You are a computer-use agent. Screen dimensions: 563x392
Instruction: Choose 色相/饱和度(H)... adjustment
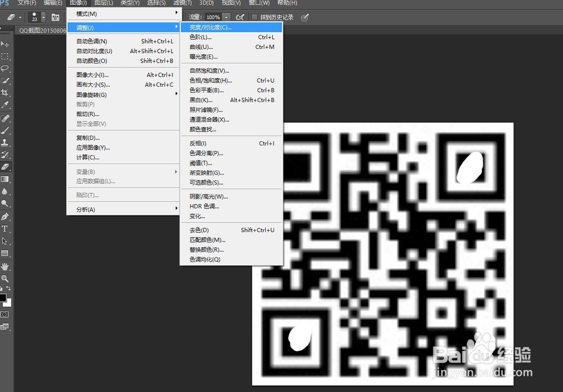pos(231,81)
